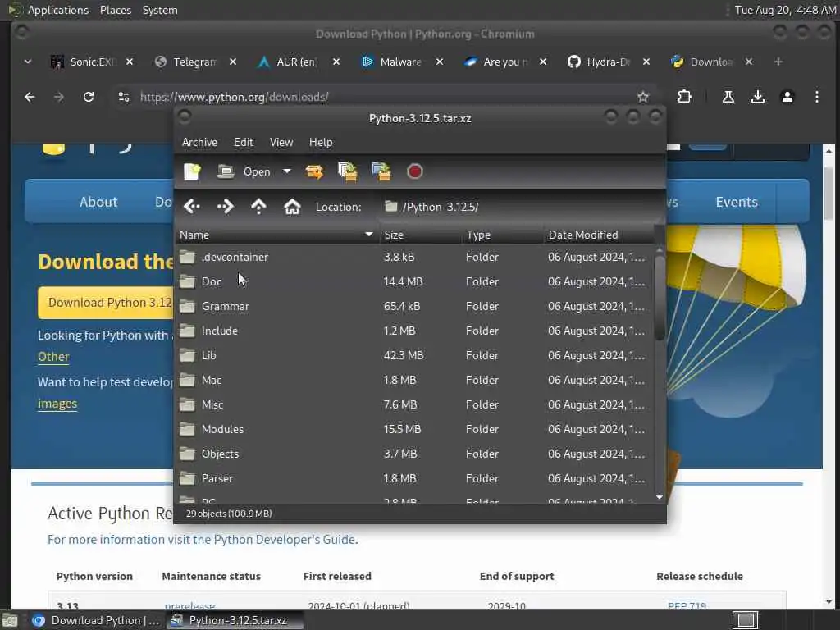Image resolution: width=840 pixels, height=630 pixels.
Task: Bookmark this page with star icon
Action: tap(643, 97)
